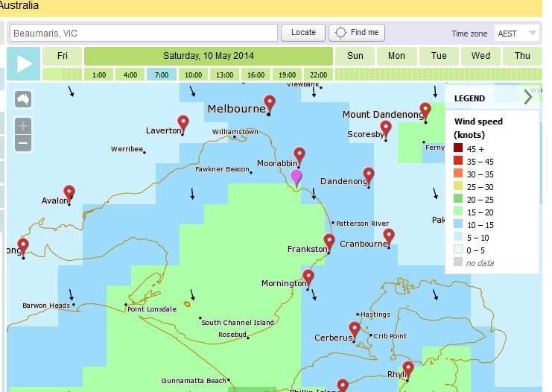
Task: Click the Melbourne map marker
Action: [270, 104]
